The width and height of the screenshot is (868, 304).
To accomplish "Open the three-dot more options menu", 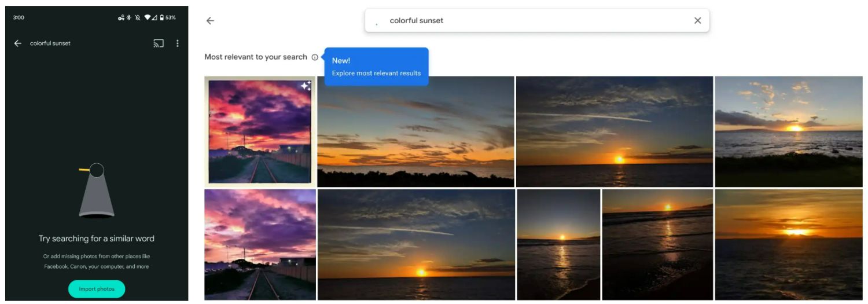I will 178,43.
